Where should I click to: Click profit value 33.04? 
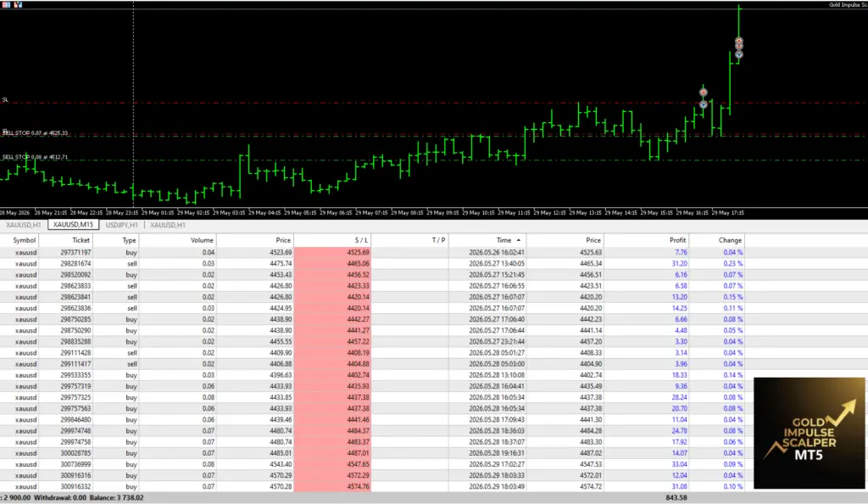(679, 464)
